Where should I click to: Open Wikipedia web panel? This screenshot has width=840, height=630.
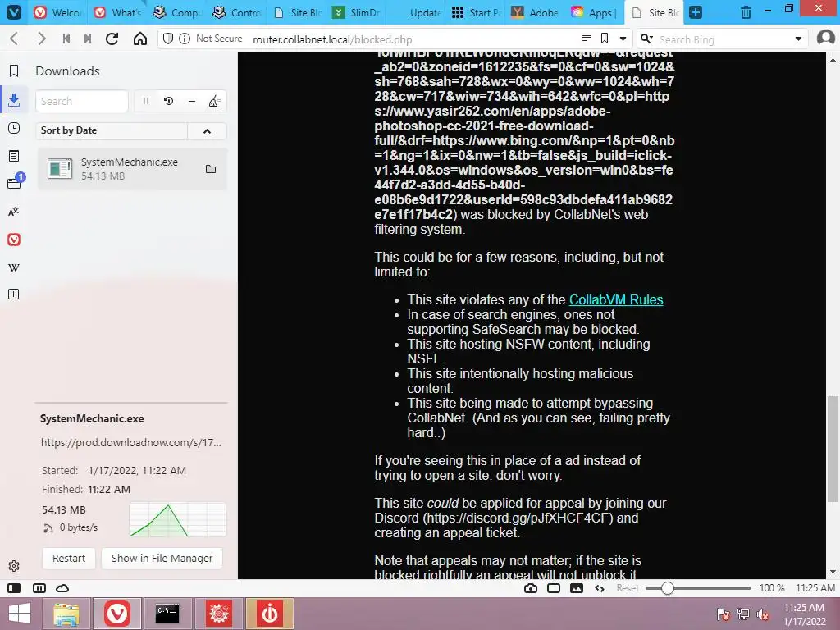pos(14,267)
